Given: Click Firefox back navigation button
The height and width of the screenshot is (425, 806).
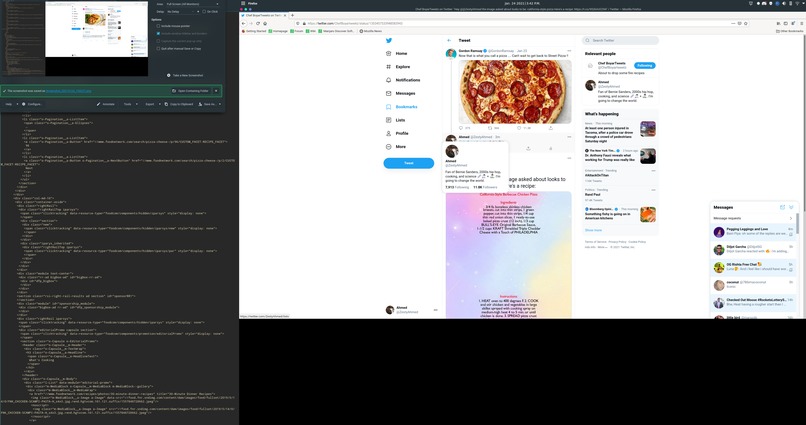Looking at the screenshot, I should tap(244, 23).
